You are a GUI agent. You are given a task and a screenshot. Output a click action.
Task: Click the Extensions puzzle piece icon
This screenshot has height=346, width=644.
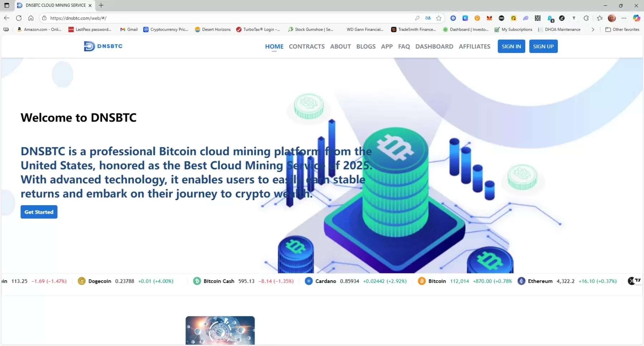[586, 18]
